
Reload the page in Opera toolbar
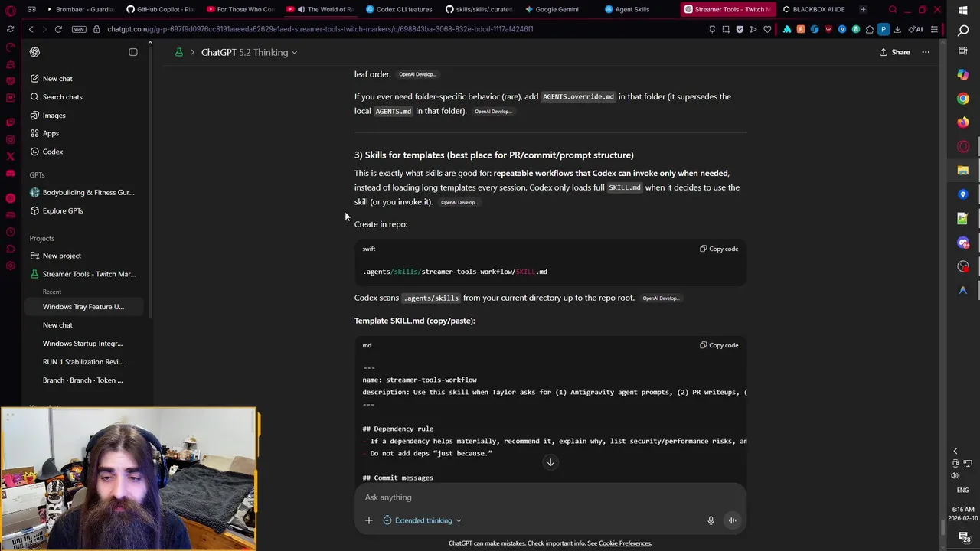point(58,29)
